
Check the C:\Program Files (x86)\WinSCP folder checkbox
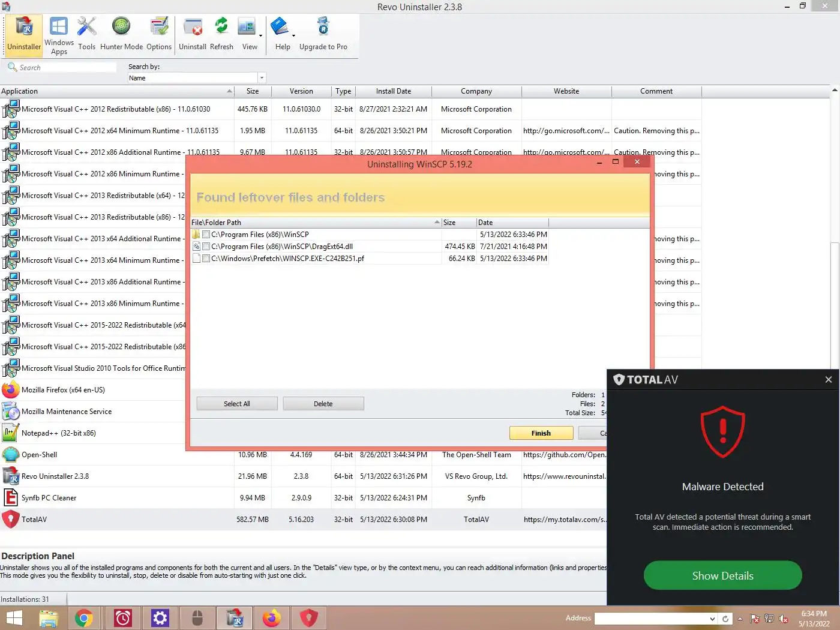(206, 235)
